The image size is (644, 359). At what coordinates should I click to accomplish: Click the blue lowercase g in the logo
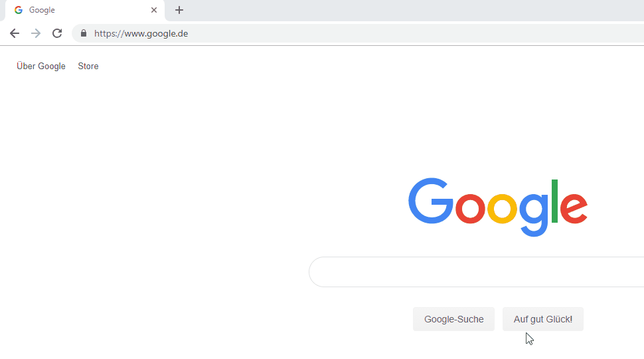point(534,214)
